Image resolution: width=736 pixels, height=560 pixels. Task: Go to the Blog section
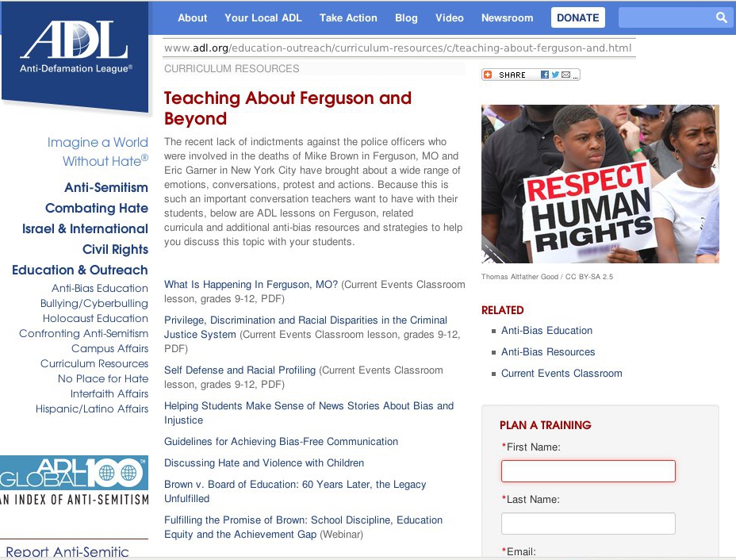click(407, 17)
